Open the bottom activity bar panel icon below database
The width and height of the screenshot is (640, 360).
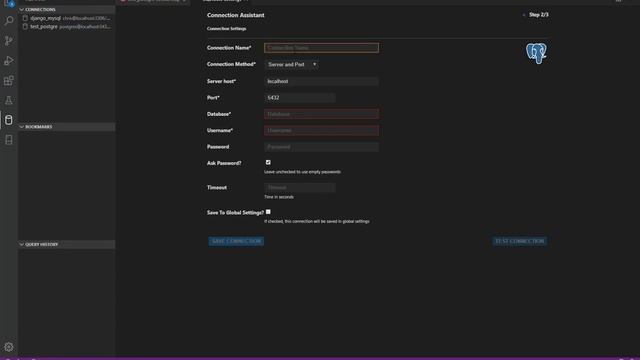pos(9,140)
